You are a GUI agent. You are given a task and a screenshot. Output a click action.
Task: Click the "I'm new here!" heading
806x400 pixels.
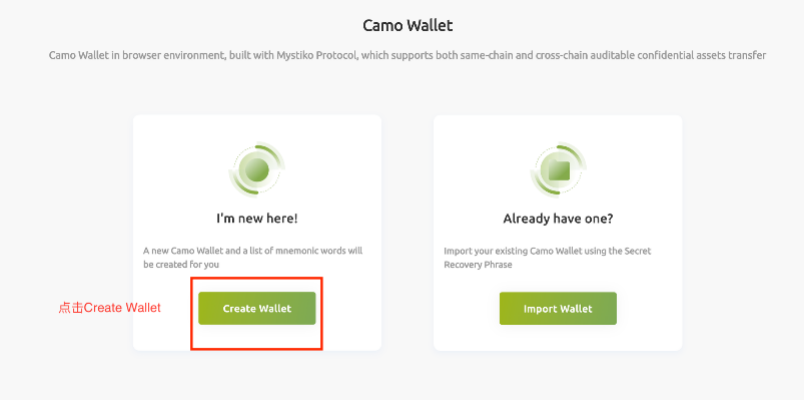(x=257, y=216)
